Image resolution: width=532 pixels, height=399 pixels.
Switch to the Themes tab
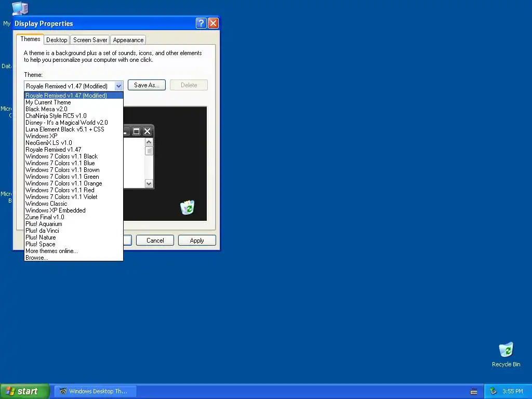pos(30,39)
